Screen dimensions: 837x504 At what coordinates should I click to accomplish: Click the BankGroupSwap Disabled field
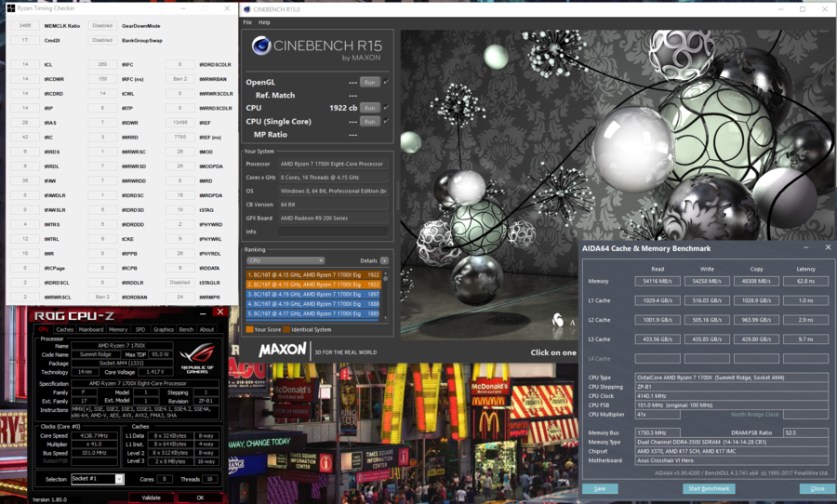coord(102,40)
